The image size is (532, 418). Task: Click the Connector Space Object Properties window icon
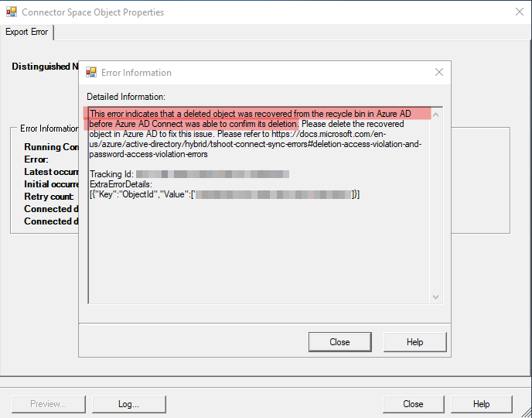[x=10, y=12]
